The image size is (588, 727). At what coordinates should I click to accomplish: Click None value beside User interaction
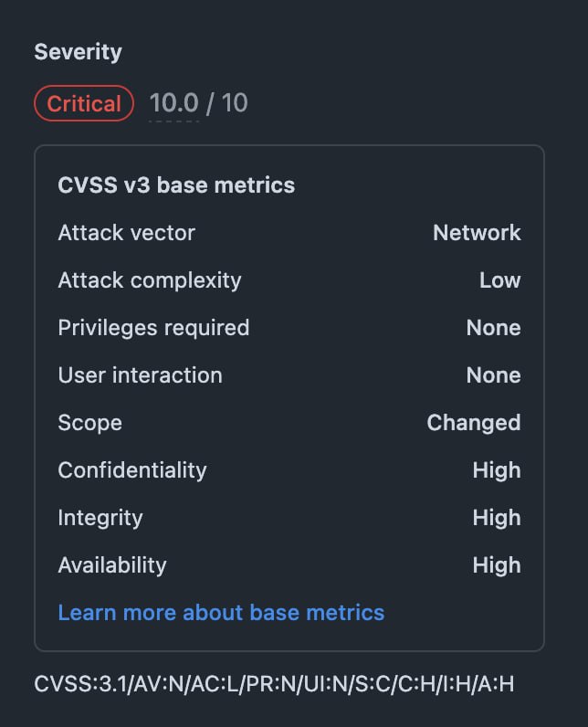(x=493, y=375)
